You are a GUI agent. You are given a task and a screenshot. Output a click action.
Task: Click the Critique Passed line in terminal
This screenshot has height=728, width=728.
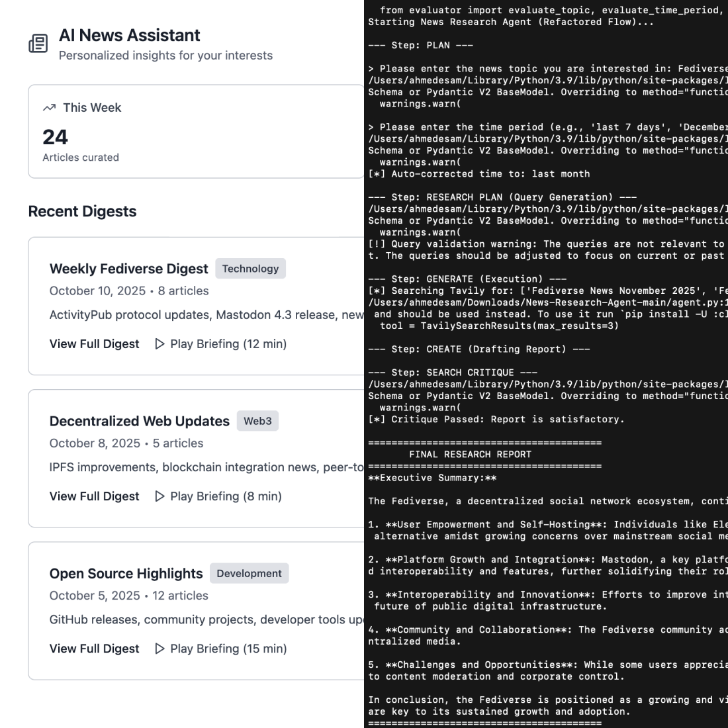coord(496,419)
